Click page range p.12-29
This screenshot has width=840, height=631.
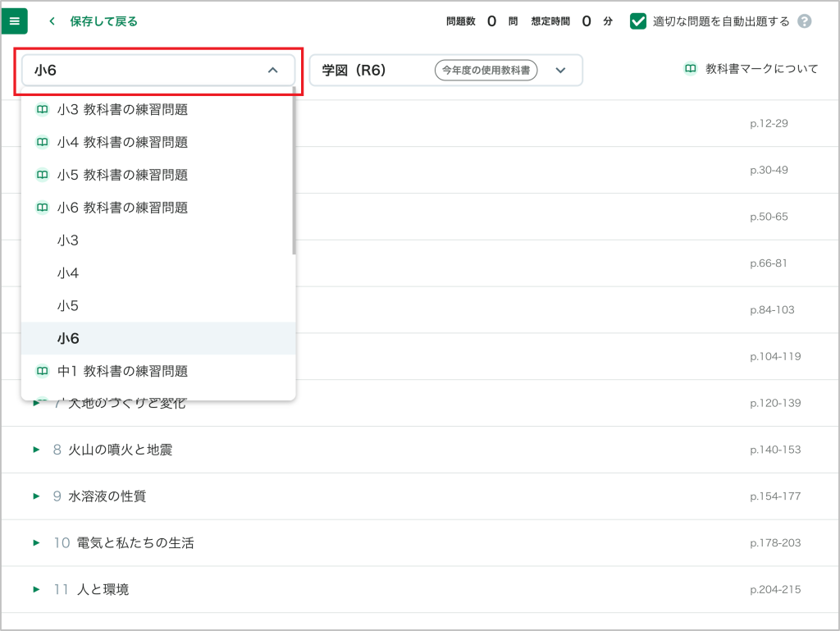(769, 124)
